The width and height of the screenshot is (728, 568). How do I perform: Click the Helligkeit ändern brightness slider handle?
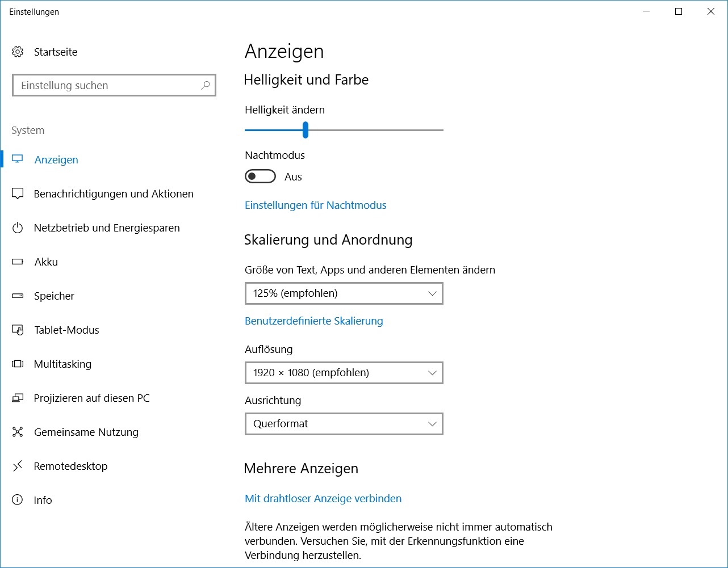coord(306,130)
